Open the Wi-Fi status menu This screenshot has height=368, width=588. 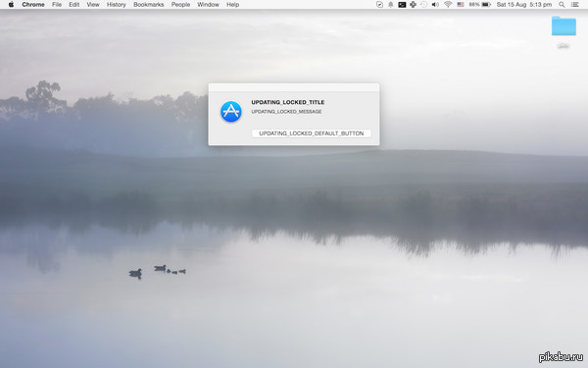click(x=448, y=5)
